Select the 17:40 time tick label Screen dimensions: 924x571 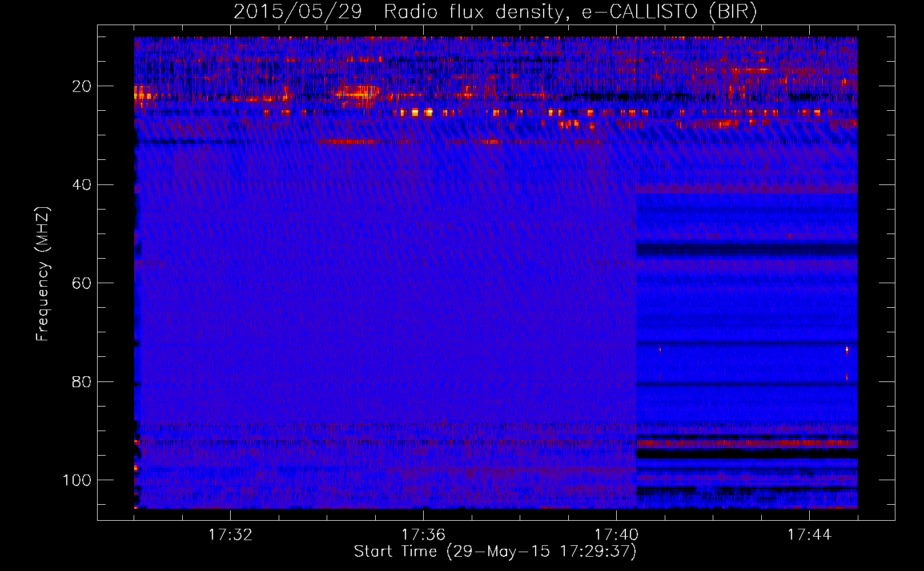tap(616, 534)
